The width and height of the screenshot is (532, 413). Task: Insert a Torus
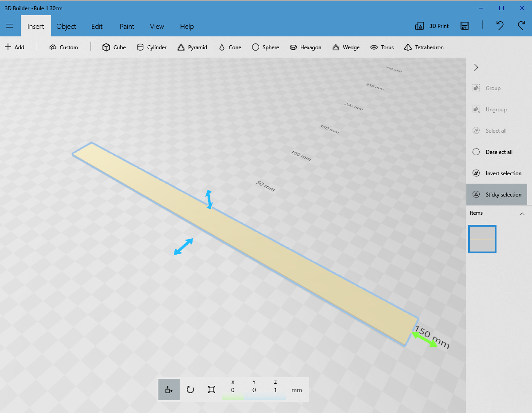pos(382,47)
